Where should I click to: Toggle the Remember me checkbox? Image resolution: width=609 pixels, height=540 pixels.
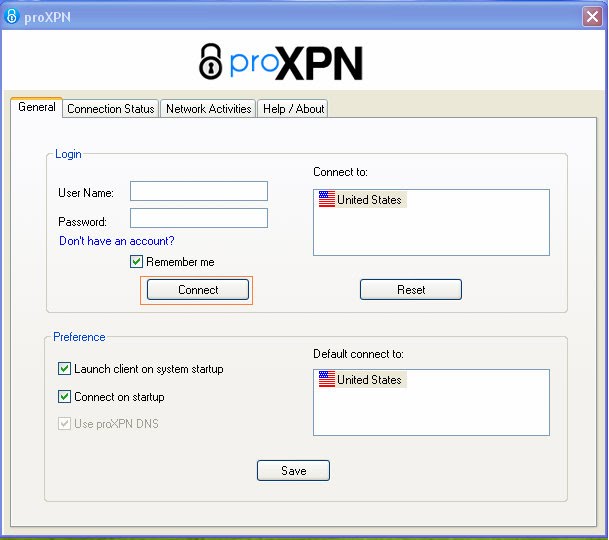[137, 262]
